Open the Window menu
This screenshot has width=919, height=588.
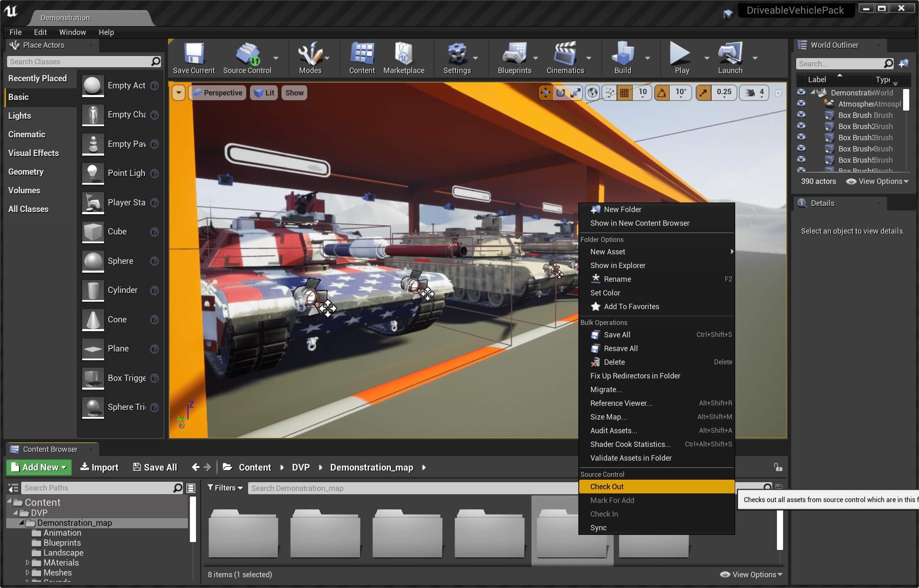point(72,32)
